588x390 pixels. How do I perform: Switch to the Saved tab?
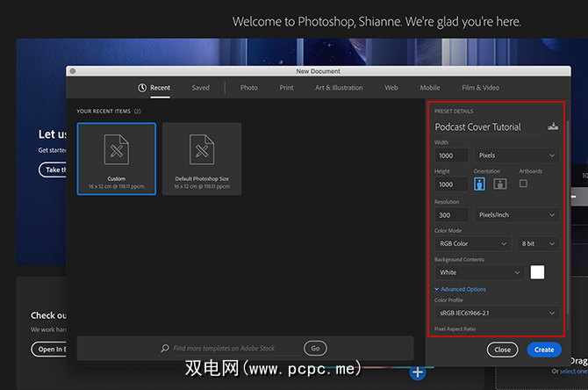(x=201, y=88)
